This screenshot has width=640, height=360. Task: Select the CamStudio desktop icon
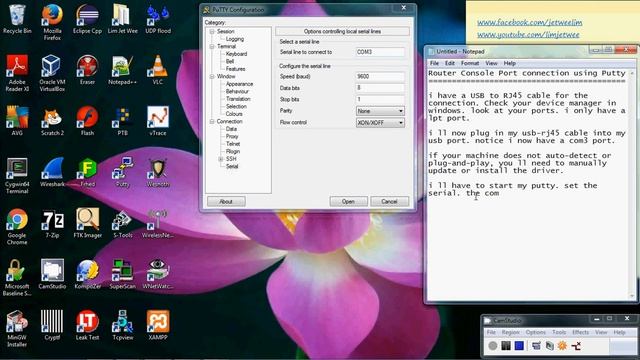pos(52,274)
